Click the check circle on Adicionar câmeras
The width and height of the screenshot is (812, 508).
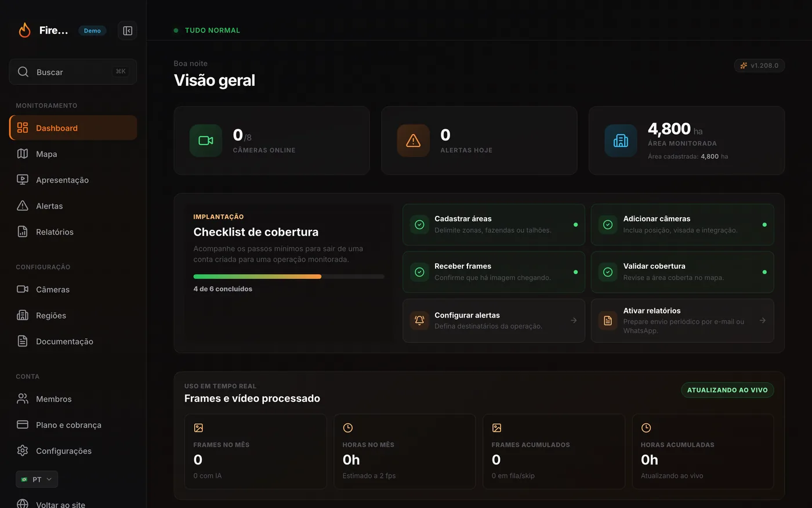pos(608,225)
